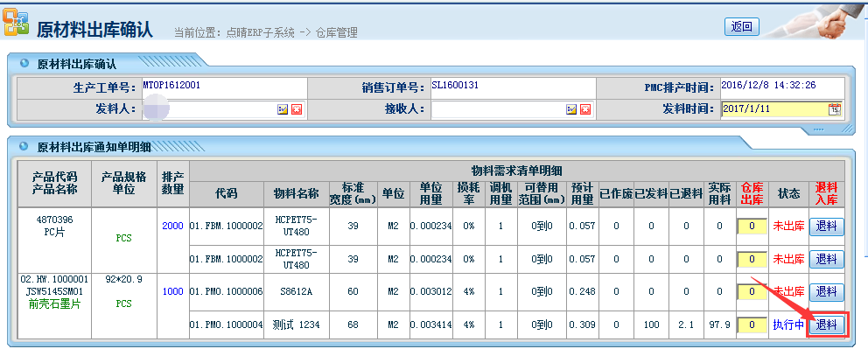Open picker icon for 接收人 field
Image resolution: width=868 pixels, height=349 pixels.
point(572,109)
